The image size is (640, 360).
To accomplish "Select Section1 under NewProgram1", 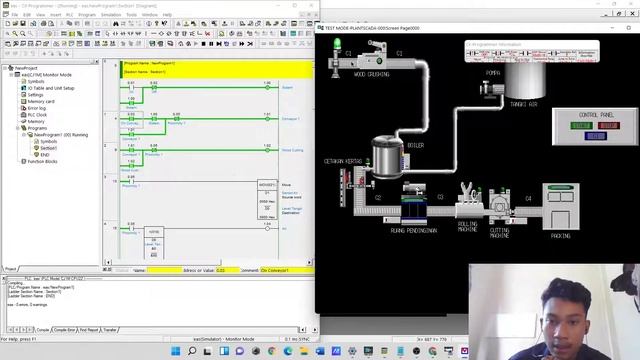I will click(49, 148).
